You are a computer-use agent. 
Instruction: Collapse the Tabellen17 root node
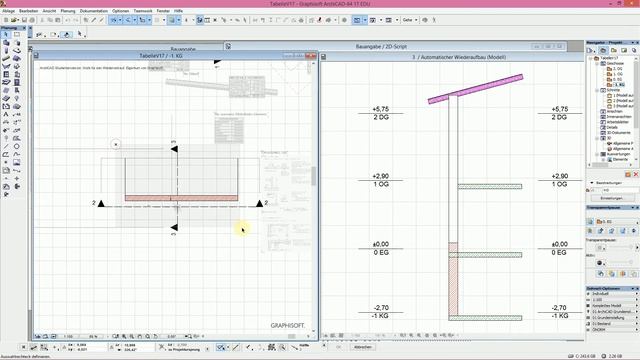(x=591, y=58)
